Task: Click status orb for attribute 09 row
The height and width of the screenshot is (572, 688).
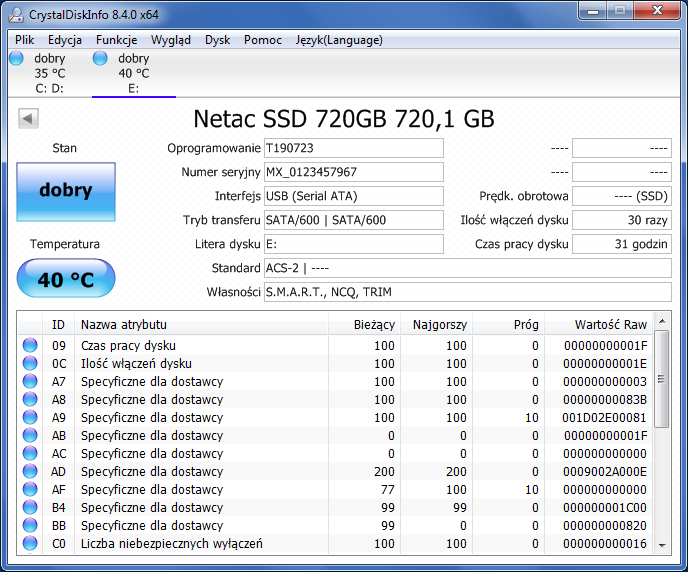Action: pos(30,346)
